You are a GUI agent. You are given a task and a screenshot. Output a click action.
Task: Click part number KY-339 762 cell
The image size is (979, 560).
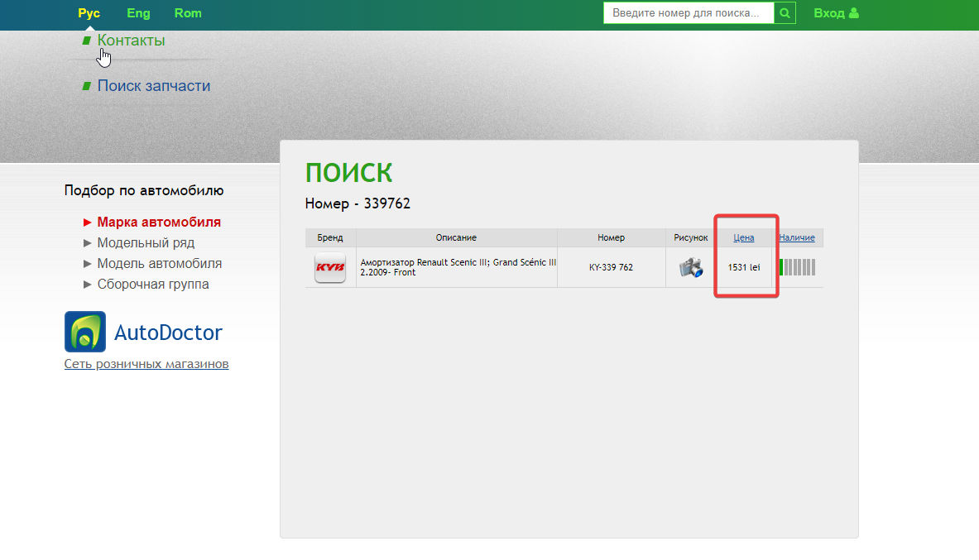coord(611,267)
